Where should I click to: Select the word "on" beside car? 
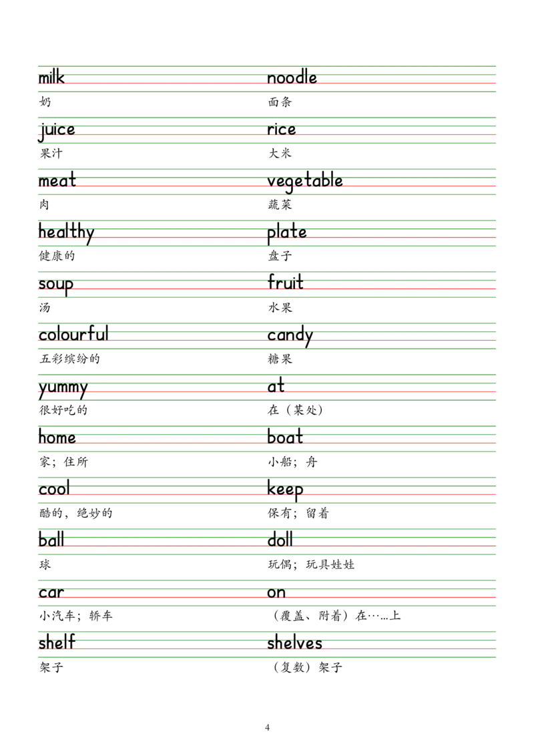(276, 592)
